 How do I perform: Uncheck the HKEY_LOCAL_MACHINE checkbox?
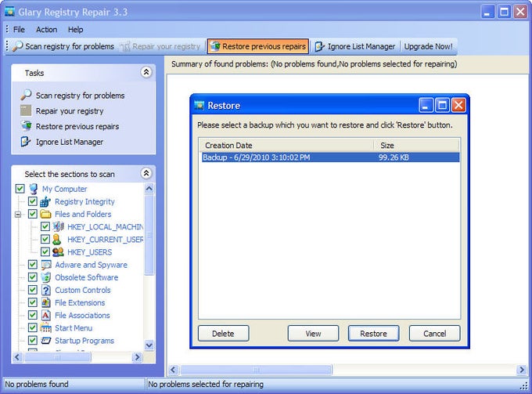(x=45, y=226)
